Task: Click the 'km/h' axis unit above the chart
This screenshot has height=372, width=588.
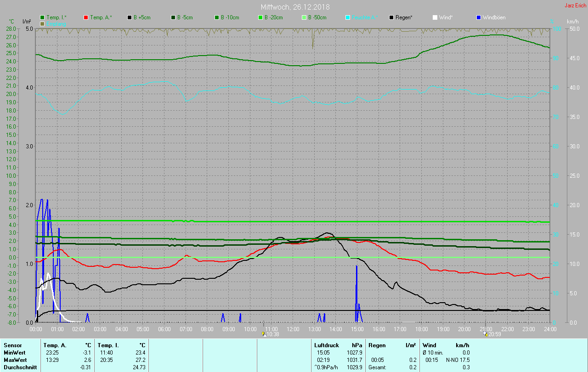Action: (x=572, y=22)
